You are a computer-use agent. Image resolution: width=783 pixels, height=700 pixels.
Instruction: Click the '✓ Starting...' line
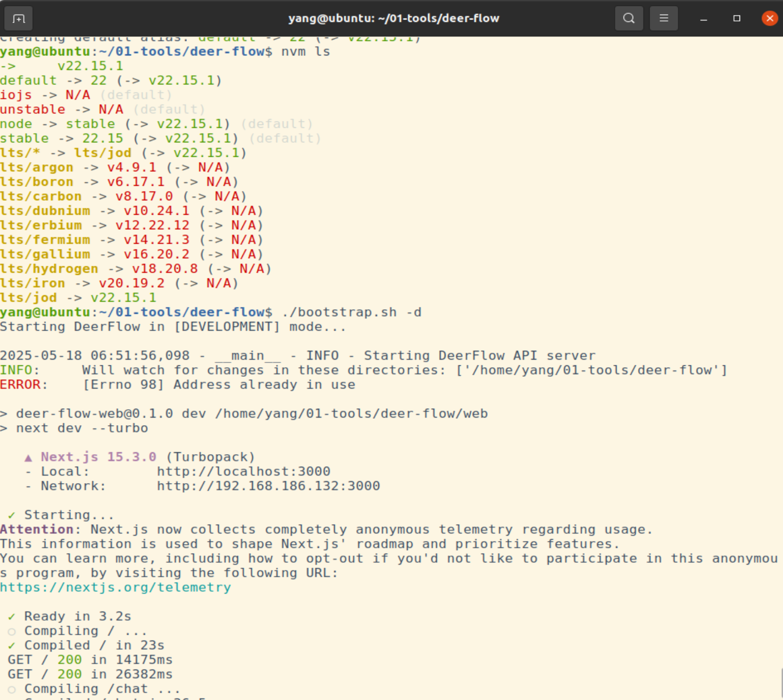pos(61,515)
